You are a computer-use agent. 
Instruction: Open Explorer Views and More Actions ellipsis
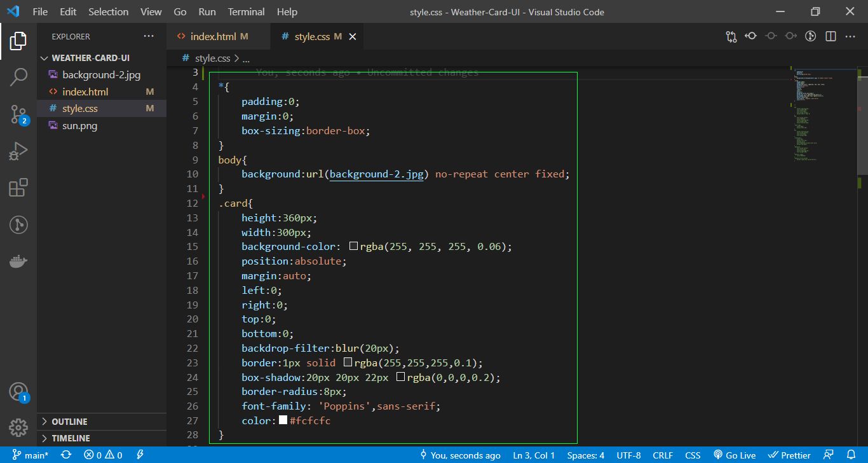(149, 36)
